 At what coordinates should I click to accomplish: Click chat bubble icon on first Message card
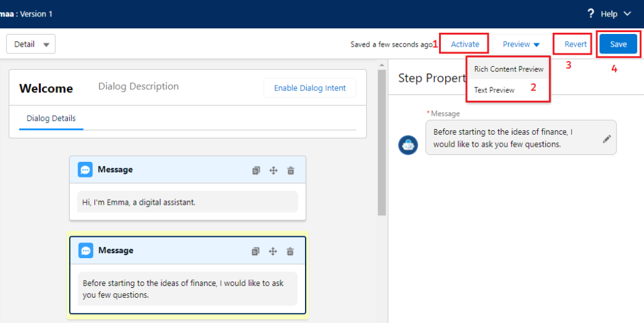[86, 169]
